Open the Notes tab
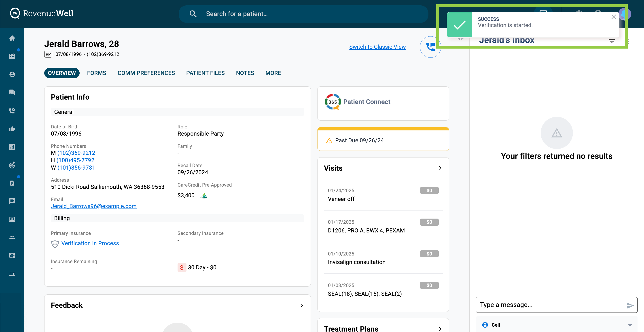Viewport: 644px width, 332px height. pyautogui.click(x=245, y=73)
